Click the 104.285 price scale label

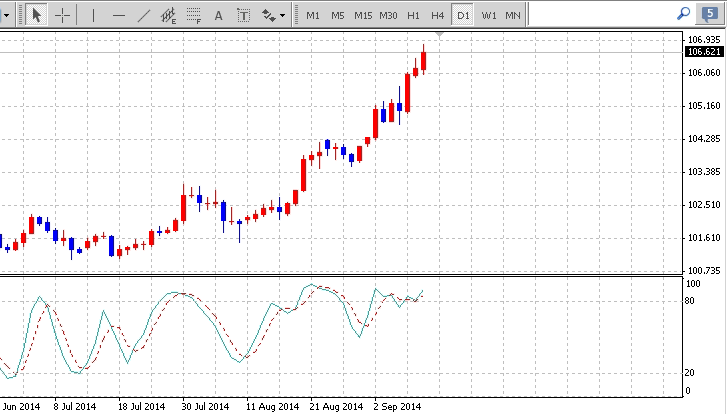704,139
